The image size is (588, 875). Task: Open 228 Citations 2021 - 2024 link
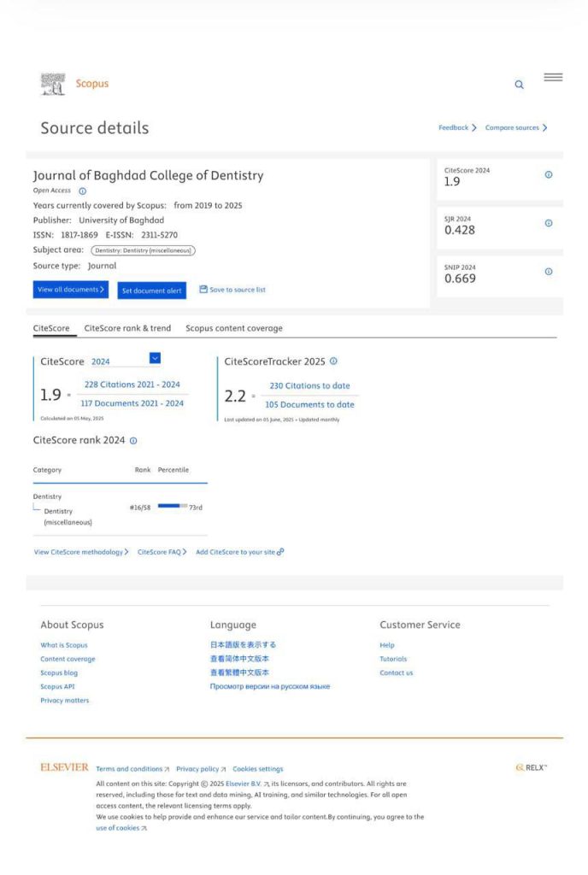point(132,385)
